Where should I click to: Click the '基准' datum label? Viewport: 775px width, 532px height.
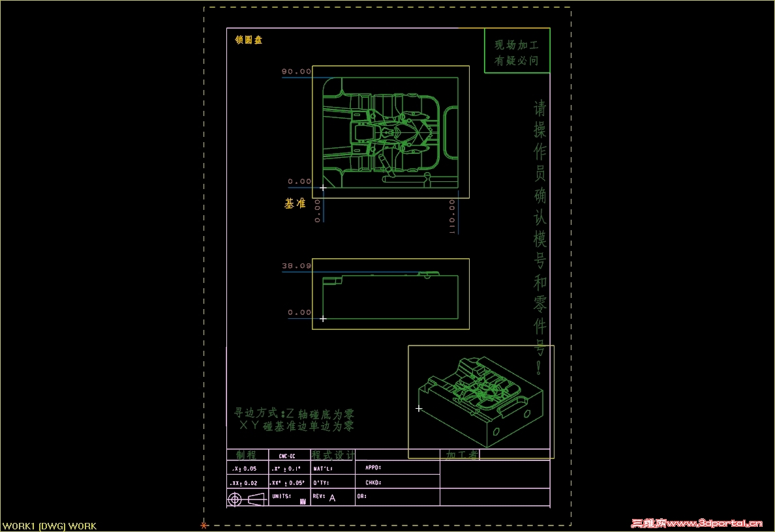point(295,203)
